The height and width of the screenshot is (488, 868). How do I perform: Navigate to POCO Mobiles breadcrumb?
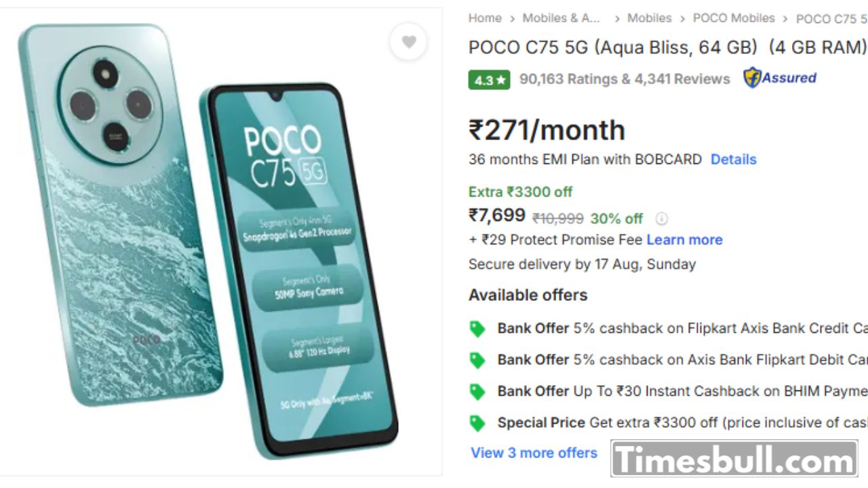click(733, 18)
